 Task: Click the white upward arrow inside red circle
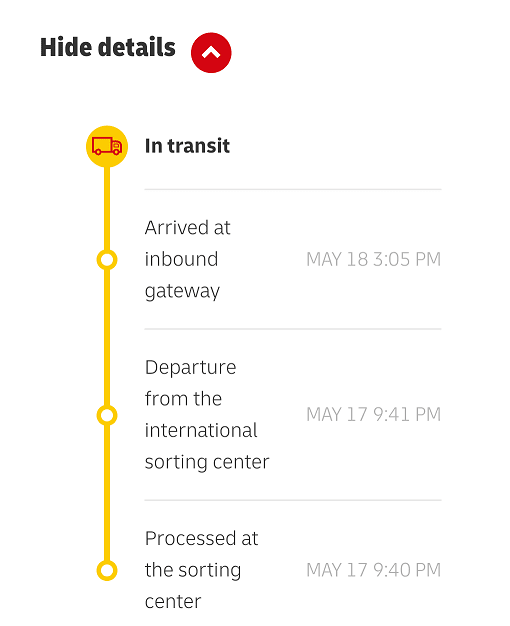pos(211,52)
